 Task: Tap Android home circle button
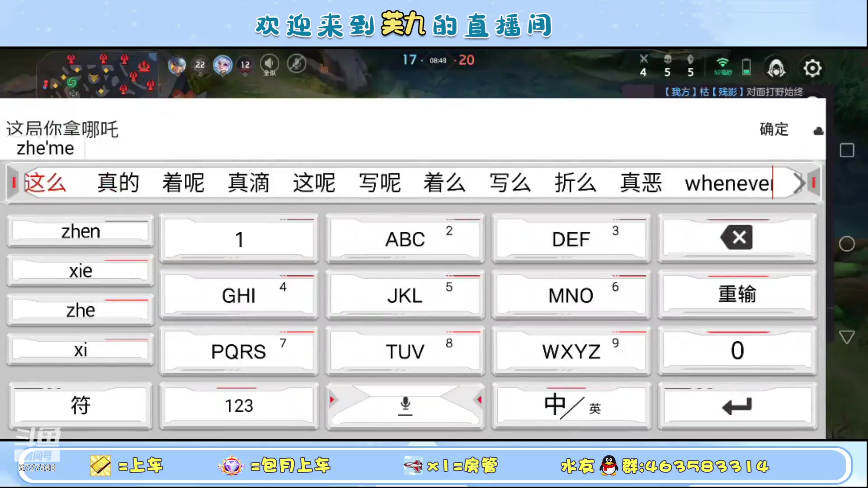point(847,244)
